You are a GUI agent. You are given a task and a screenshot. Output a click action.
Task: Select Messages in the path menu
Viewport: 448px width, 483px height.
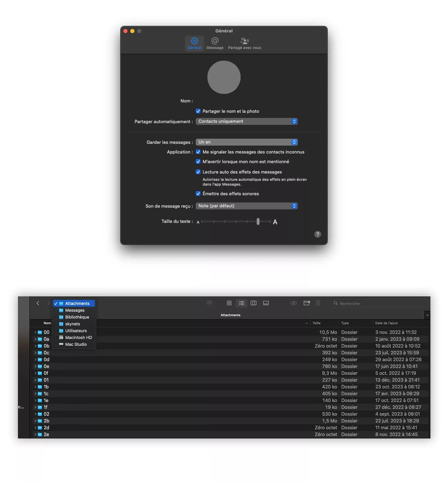74,310
